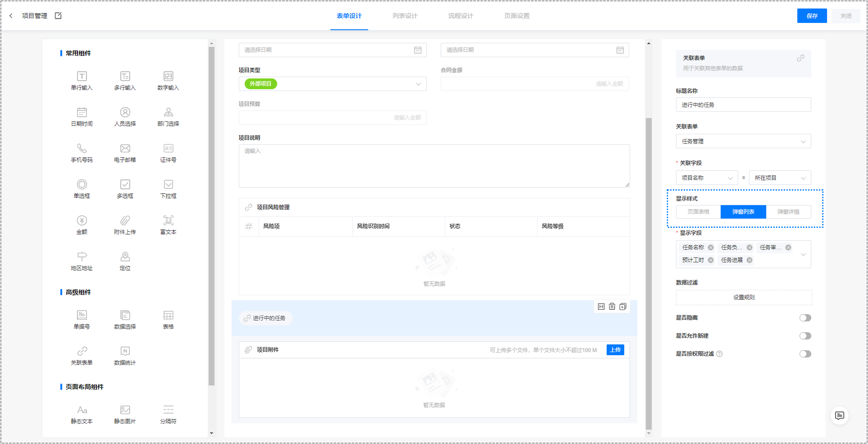Copy the selected 进行中的任务 field
Screen dimensions: 868x444
pos(623,307)
